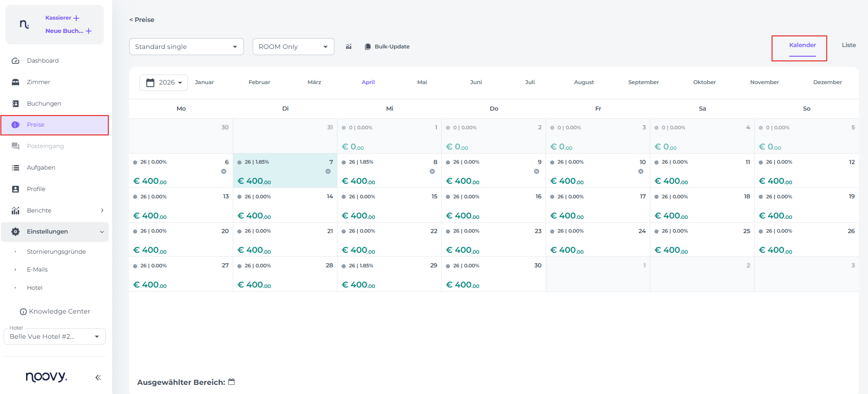Go back via the Preise breadcrumb
Viewport: 868px width, 394px height.
142,20
